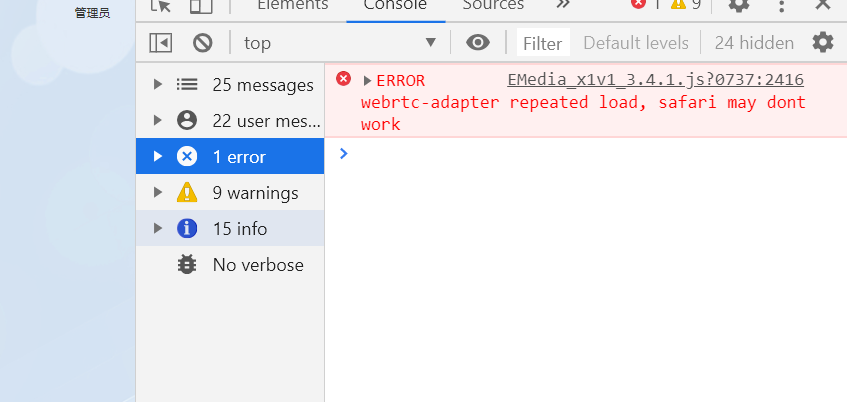
Task: Switch to the Sources tab
Action: (493, 5)
